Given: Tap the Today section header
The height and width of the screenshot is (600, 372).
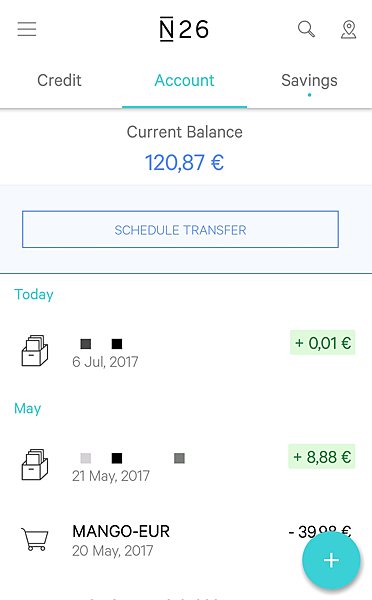Looking at the screenshot, I should click(x=34, y=295).
